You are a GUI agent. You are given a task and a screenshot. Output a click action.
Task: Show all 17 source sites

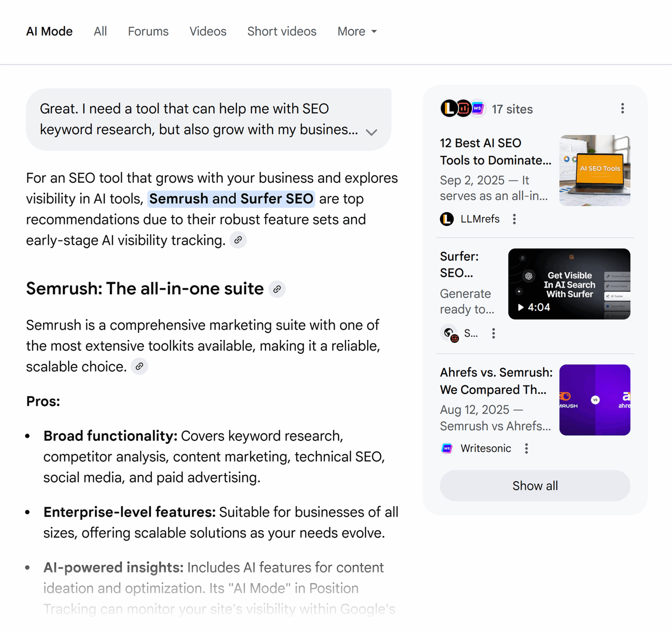pyautogui.click(x=535, y=485)
